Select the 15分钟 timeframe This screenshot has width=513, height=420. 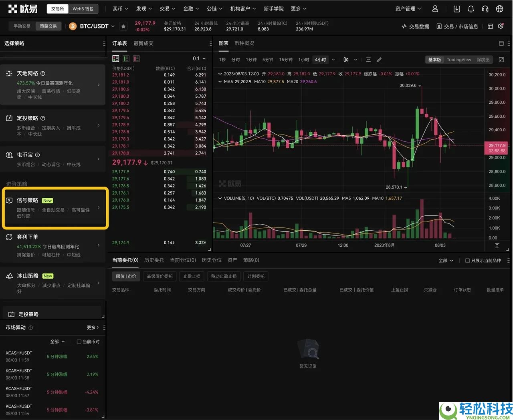pyautogui.click(x=286, y=60)
